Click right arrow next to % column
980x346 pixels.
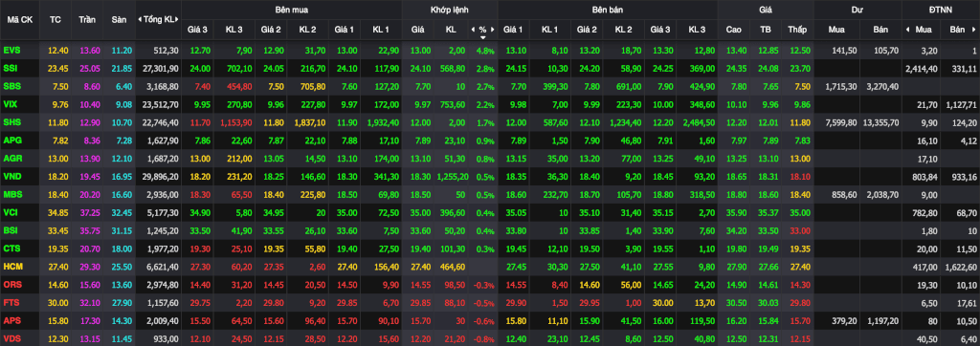(493, 30)
